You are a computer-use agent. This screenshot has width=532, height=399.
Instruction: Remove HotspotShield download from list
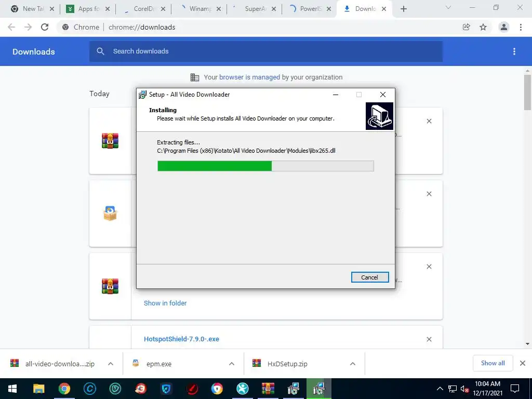tap(429, 339)
